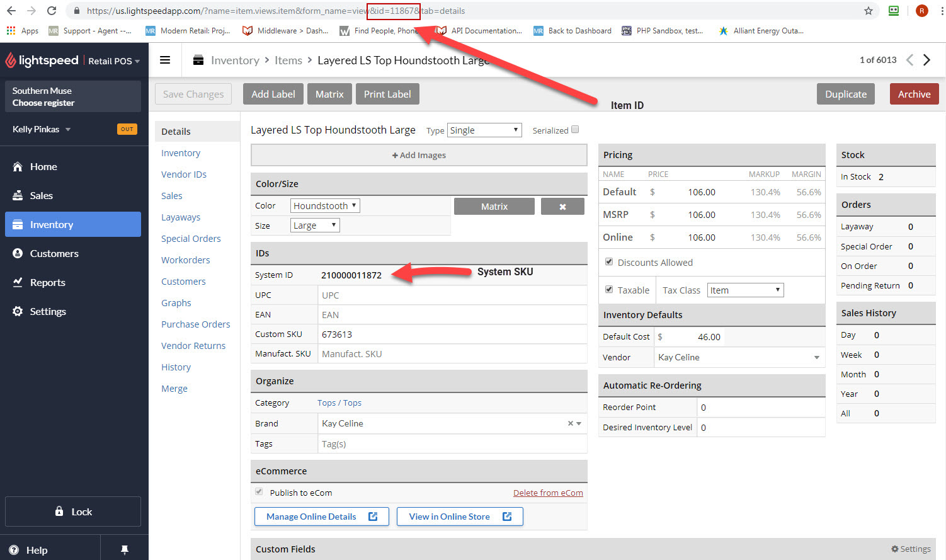Click the Tags input field
The width and height of the screenshot is (946, 560).
click(x=452, y=443)
